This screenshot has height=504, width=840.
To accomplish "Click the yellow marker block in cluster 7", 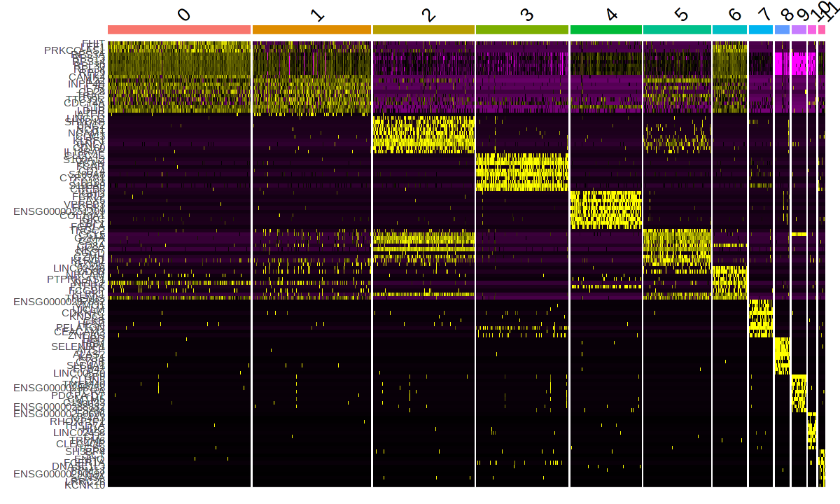I will pos(760,318).
